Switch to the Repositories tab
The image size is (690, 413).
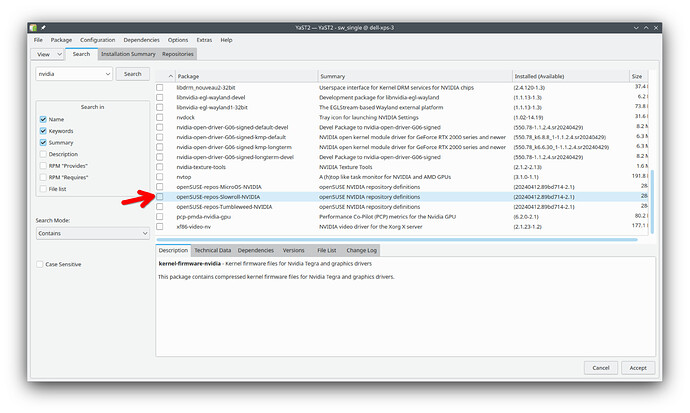[177, 54]
